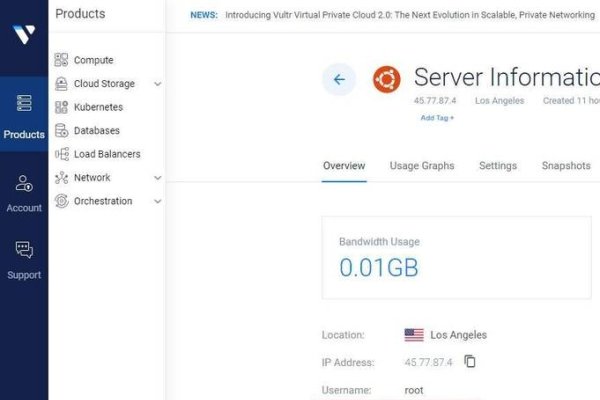
Task: Open the Account section
Action: tap(24, 193)
